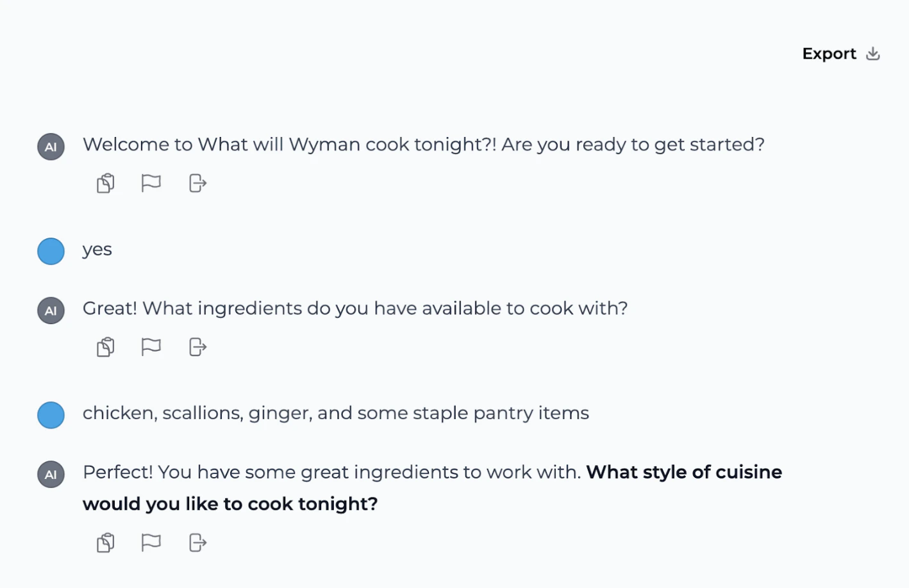909x588 pixels.
Task: Share the Welcome message
Action: point(197,183)
